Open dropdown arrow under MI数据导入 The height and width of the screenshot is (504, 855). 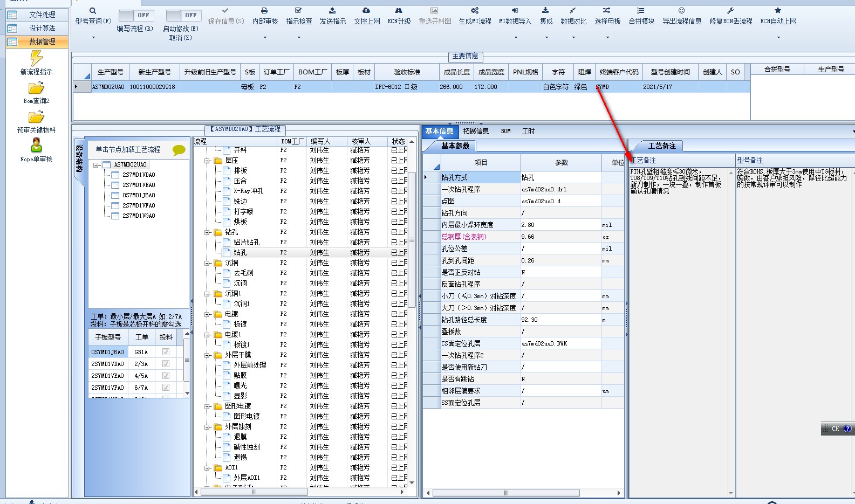[516, 38]
